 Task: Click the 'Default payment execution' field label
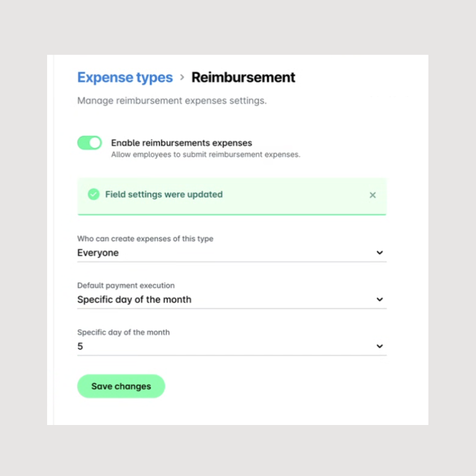tap(126, 286)
